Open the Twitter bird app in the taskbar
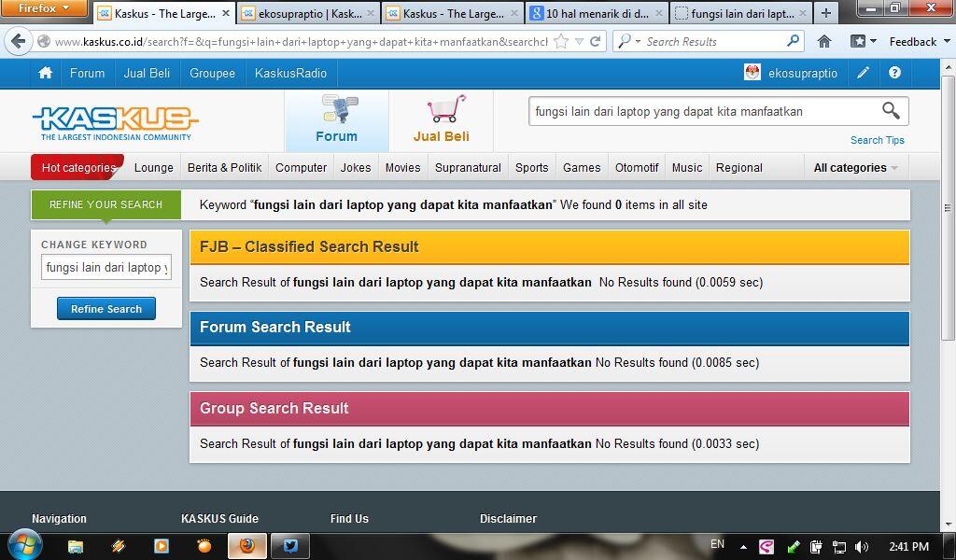Viewport: 956px width, 560px height. 290,546
